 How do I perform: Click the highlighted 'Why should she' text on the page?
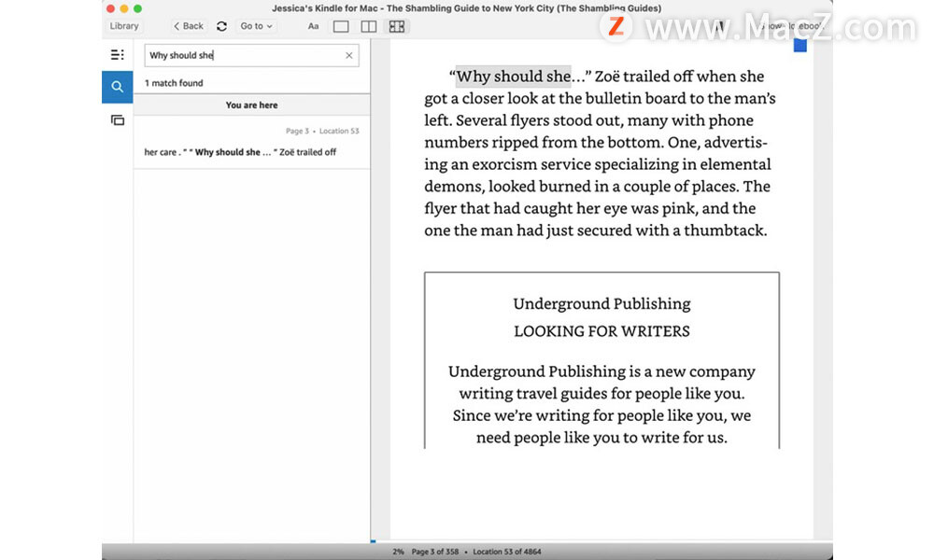tap(514, 77)
